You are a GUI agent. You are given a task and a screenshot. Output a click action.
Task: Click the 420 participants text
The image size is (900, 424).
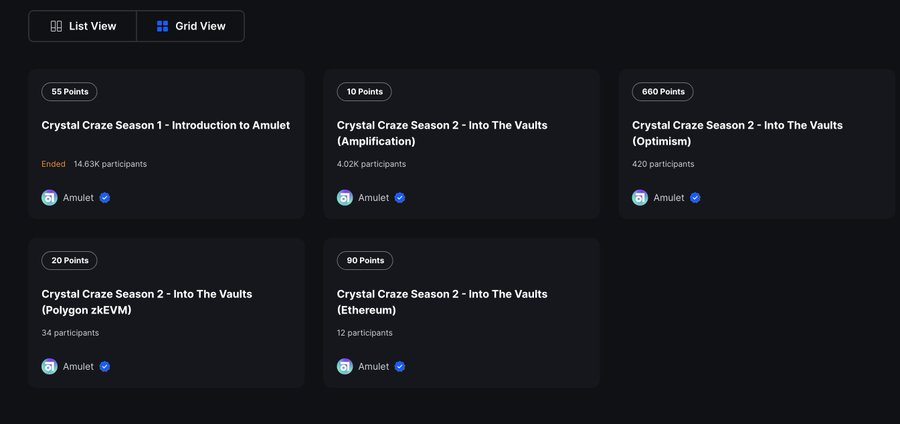(x=663, y=164)
